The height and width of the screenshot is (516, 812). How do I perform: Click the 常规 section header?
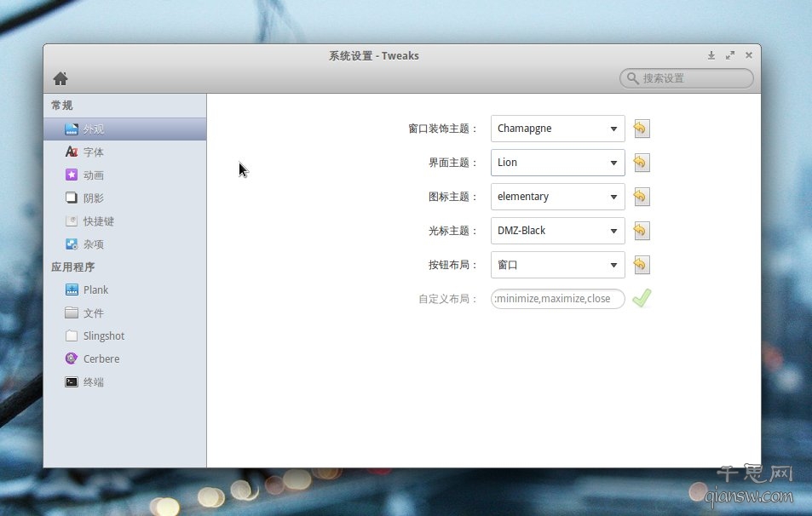tap(62, 106)
